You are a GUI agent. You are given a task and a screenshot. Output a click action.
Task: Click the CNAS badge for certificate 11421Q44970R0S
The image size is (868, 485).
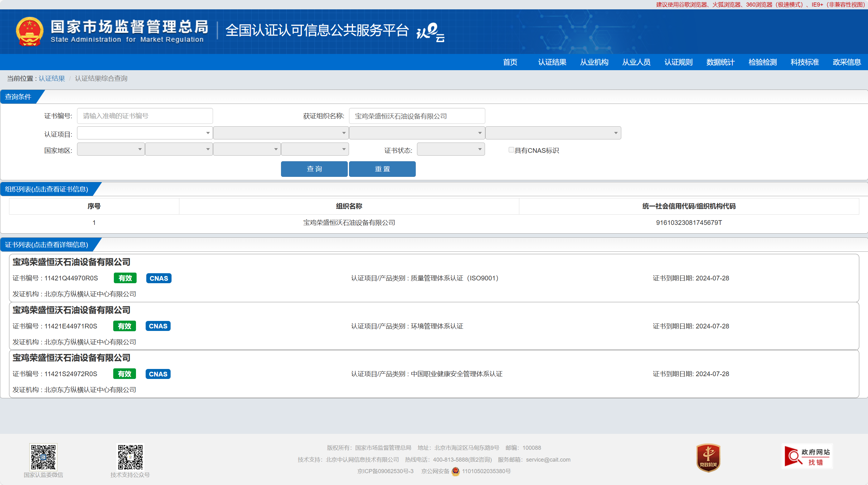(x=159, y=279)
